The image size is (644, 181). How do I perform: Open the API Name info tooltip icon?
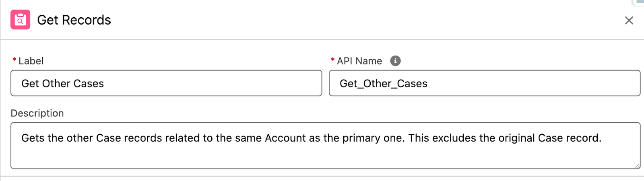395,61
